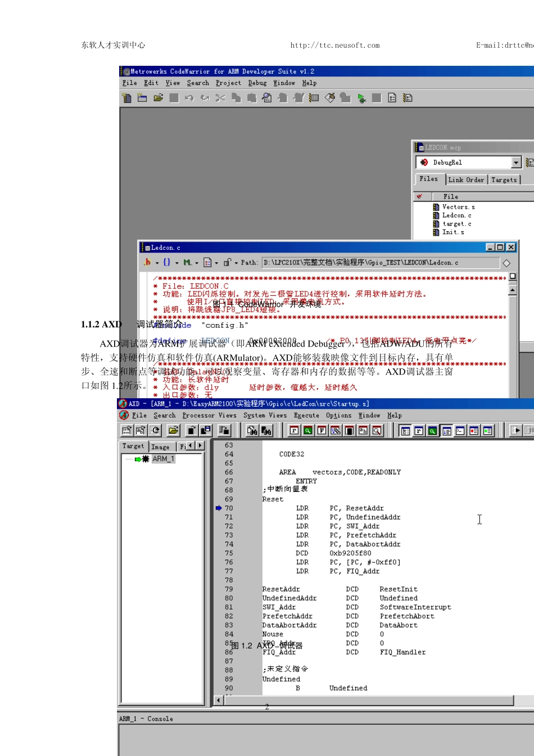Click the Undo icon in CodeWarrior toolbar

[x=189, y=98]
